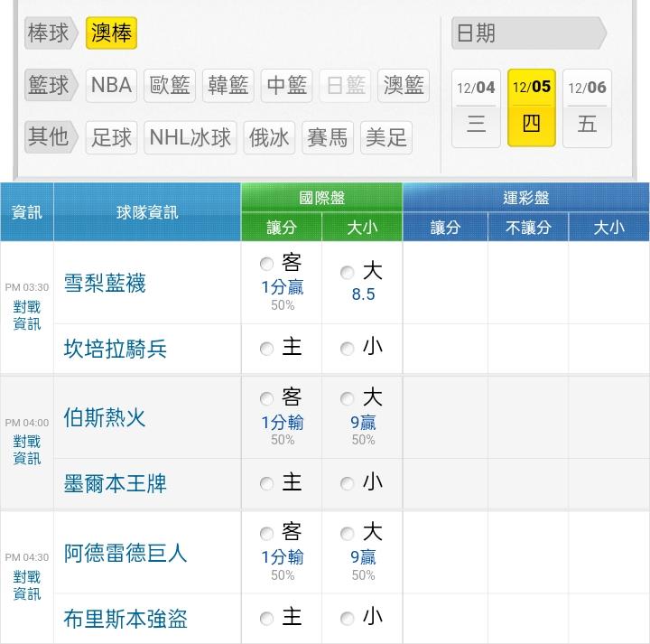The image size is (650, 644).
Task: Select the NHL冰球 filter
Action: pos(190,137)
